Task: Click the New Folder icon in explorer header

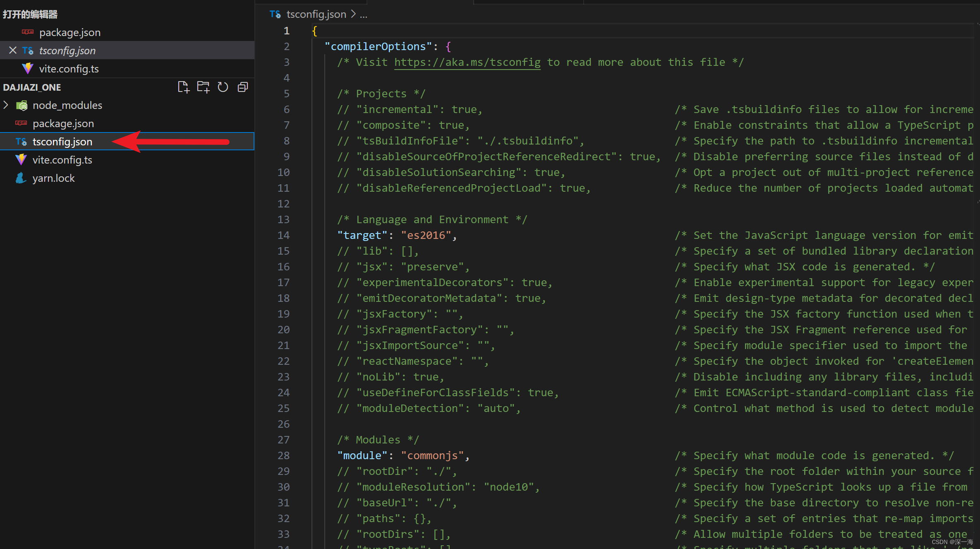Action: [x=203, y=87]
